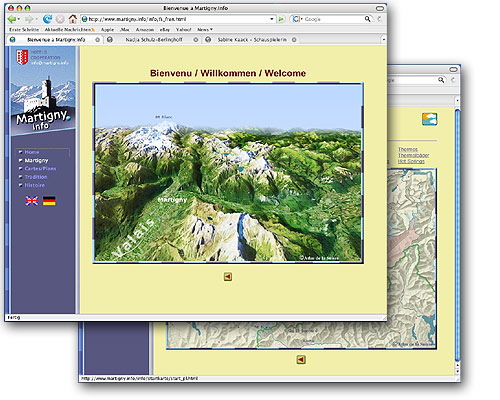Click the red back arrow in back window
Screen dimensions: 500x400
point(301,360)
